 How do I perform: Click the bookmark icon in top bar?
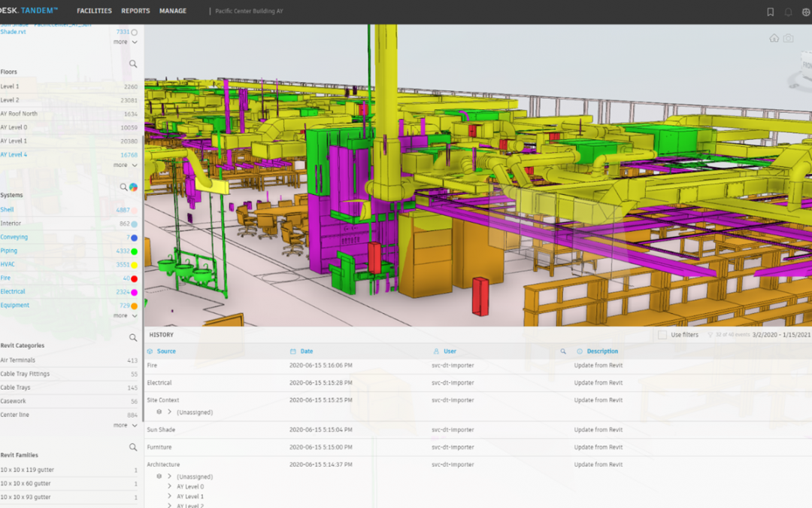click(770, 12)
